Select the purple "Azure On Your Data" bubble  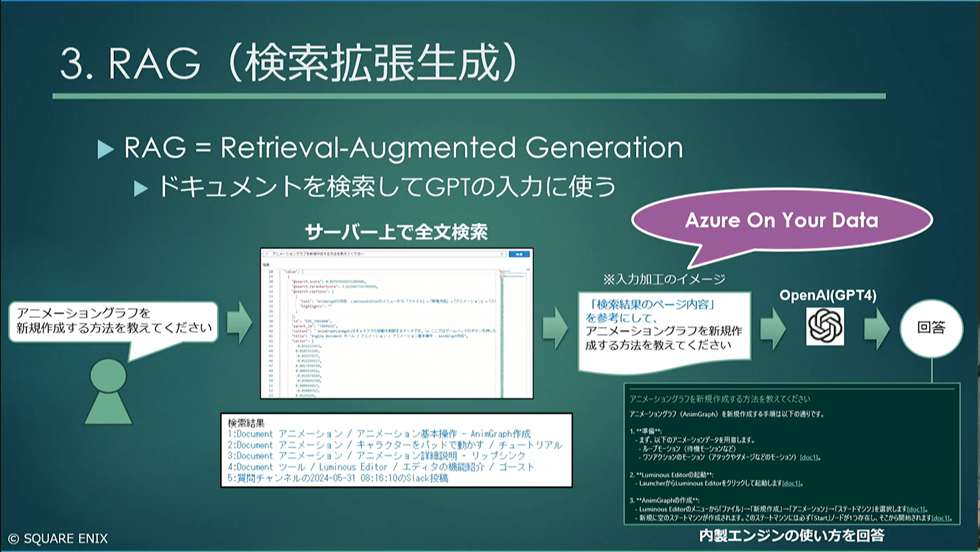tap(782, 220)
